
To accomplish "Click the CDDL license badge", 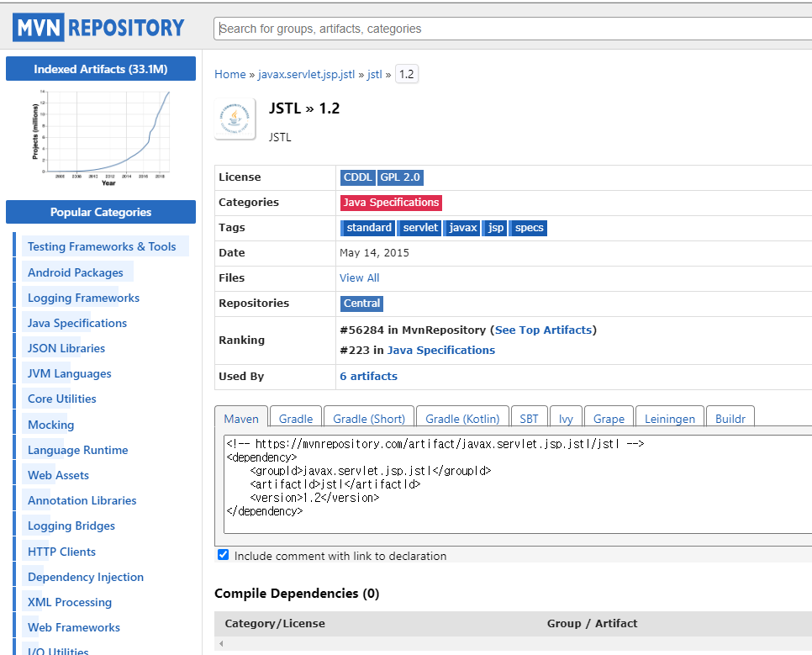I will coord(358,177).
